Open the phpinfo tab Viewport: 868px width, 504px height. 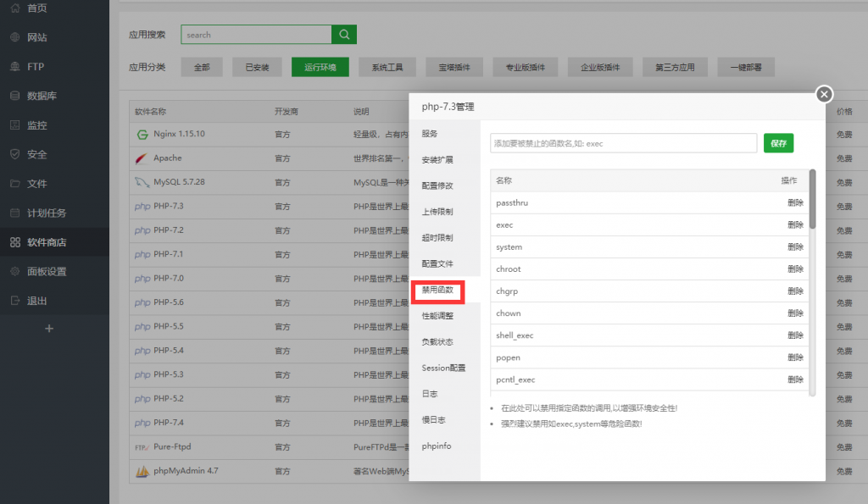click(435, 446)
